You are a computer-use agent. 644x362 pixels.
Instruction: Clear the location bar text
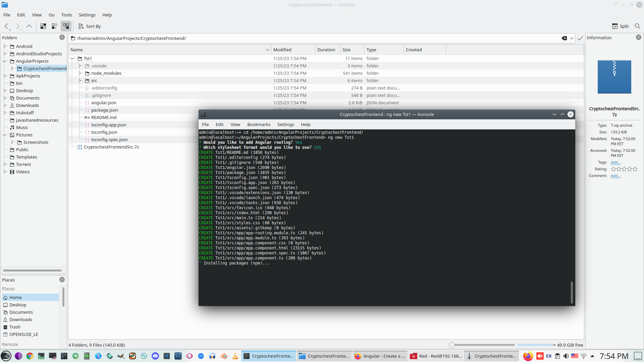coord(564,38)
